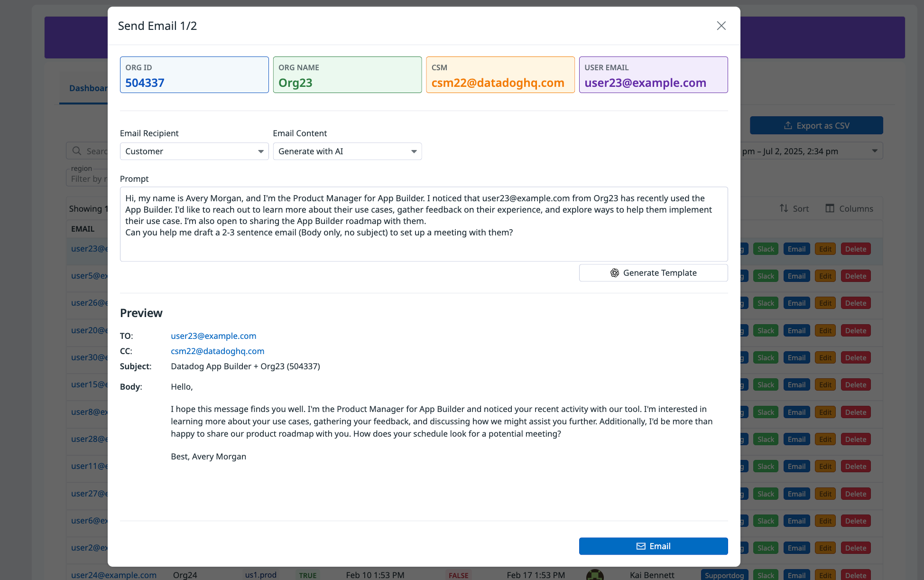The width and height of the screenshot is (924, 580).
Task: Open the Columns selector icon
Action: (x=830, y=208)
